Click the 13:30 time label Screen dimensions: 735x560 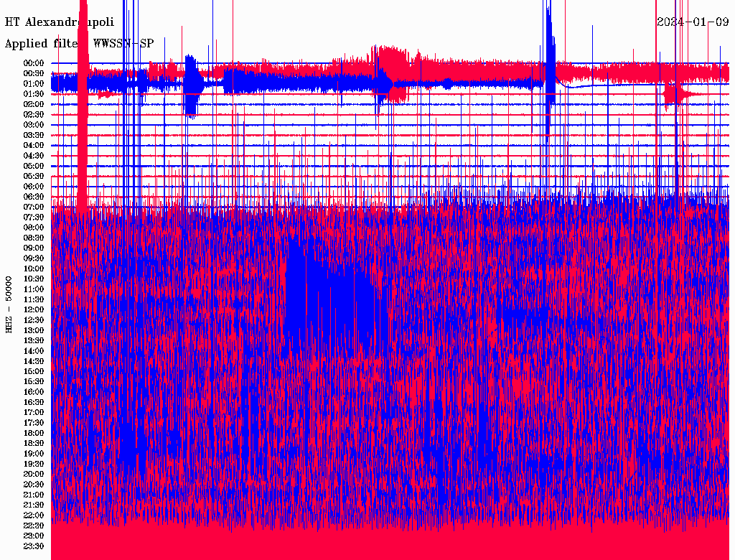(34, 341)
